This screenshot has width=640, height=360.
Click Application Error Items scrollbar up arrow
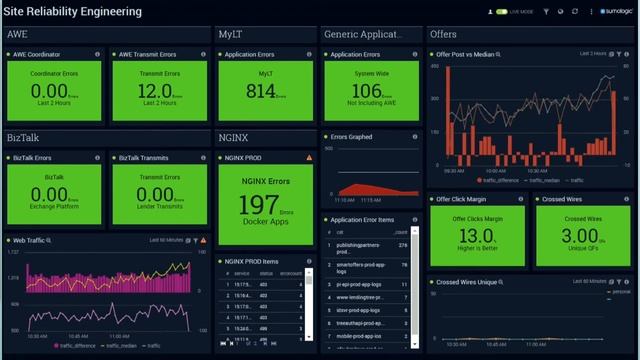415,231
